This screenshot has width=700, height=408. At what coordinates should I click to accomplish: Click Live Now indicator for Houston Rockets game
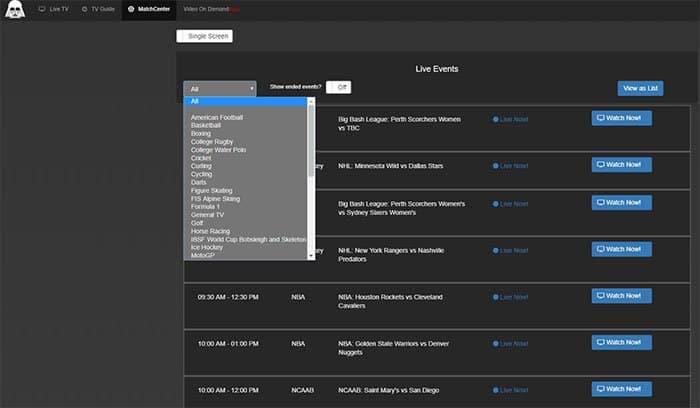pyautogui.click(x=510, y=297)
